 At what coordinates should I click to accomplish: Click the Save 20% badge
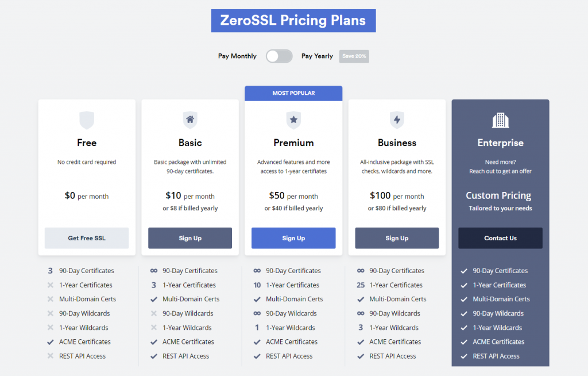(354, 56)
